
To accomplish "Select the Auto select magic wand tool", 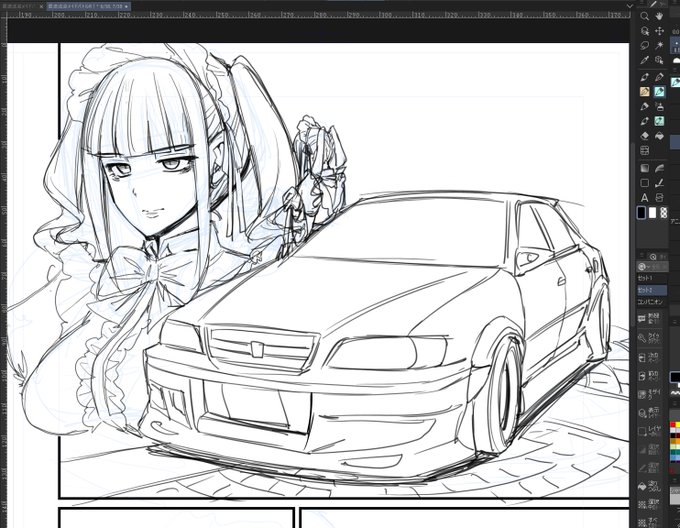I will click(x=660, y=46).
